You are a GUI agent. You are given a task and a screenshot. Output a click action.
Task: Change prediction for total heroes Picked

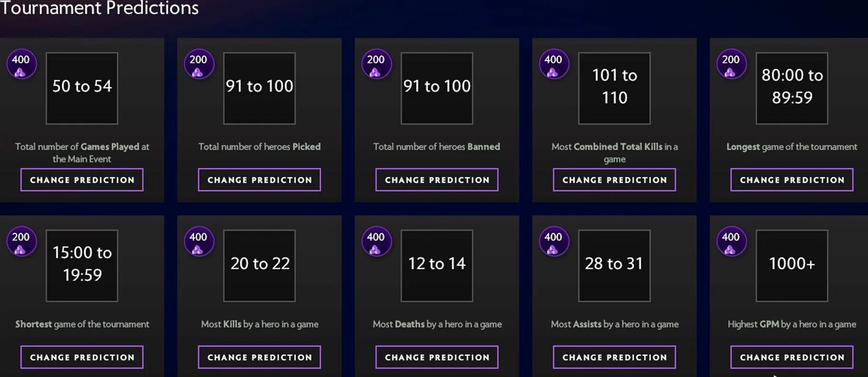(x=260, y=180)
